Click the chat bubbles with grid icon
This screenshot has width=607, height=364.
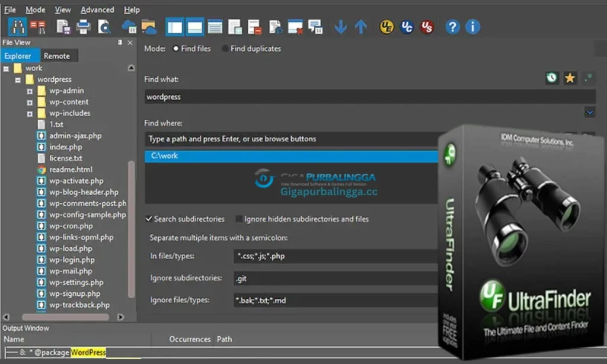[315, 27]
